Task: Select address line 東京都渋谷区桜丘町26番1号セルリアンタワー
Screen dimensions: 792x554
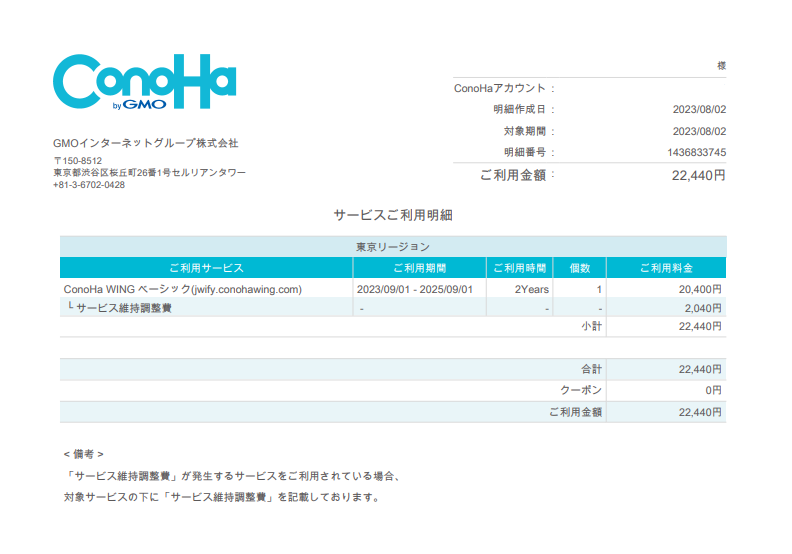Action: coord(150,173)
